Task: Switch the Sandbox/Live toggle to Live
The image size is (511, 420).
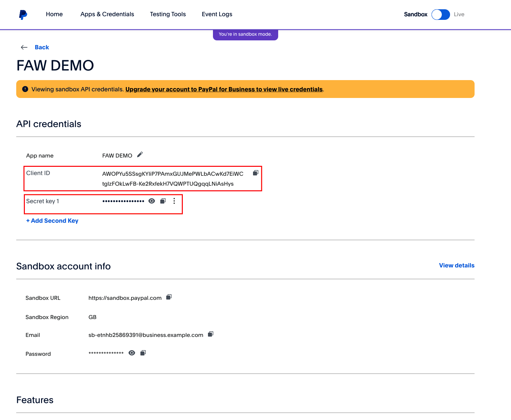Action: pos(440,15)
